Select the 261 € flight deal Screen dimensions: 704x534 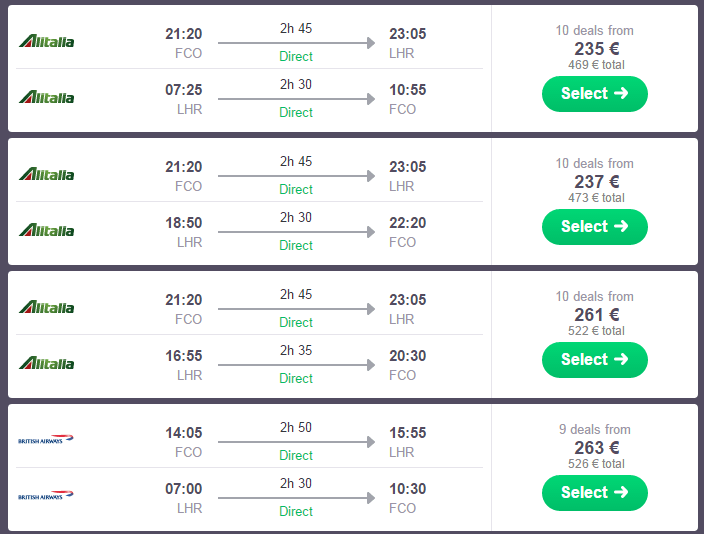tap(594, 360)
